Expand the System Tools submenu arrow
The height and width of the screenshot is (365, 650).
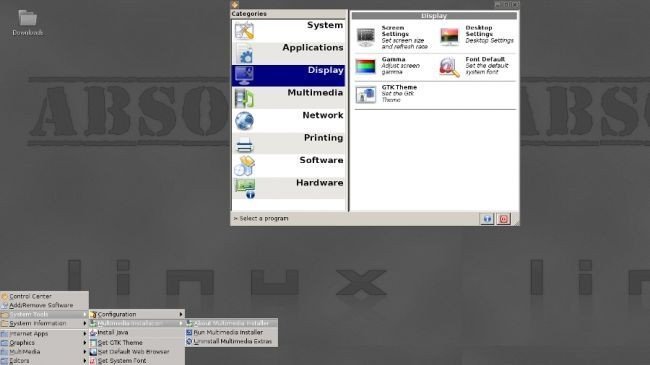(85, 314)
